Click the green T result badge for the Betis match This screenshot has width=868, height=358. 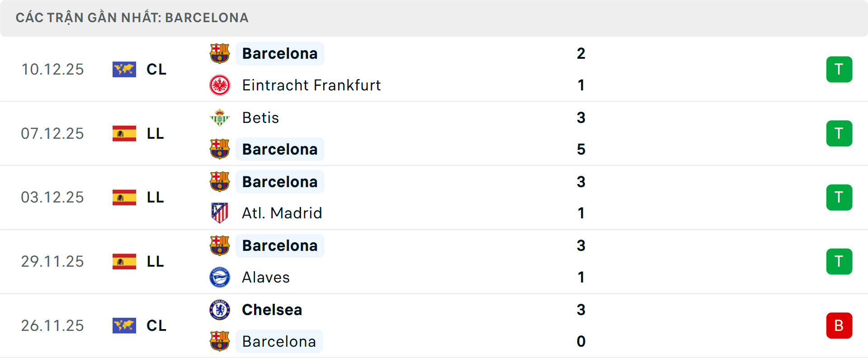(x=839, y=133)
